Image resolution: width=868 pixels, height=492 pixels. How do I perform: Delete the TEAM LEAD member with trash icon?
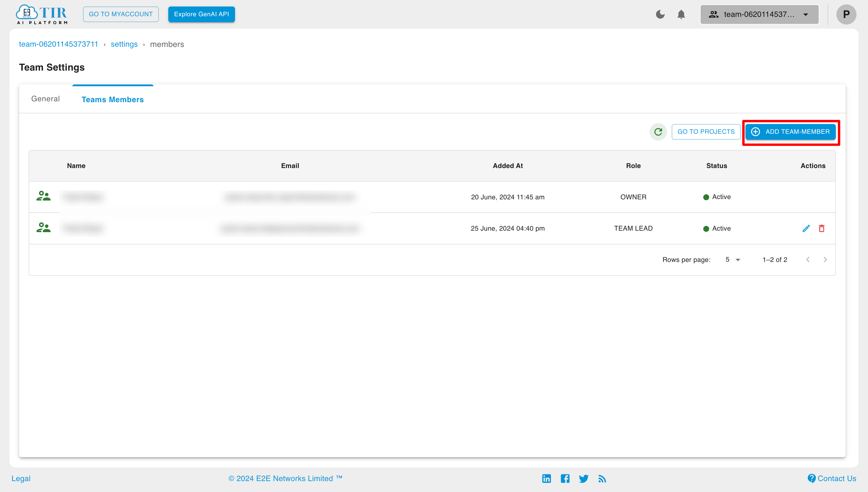coord(821,229)
